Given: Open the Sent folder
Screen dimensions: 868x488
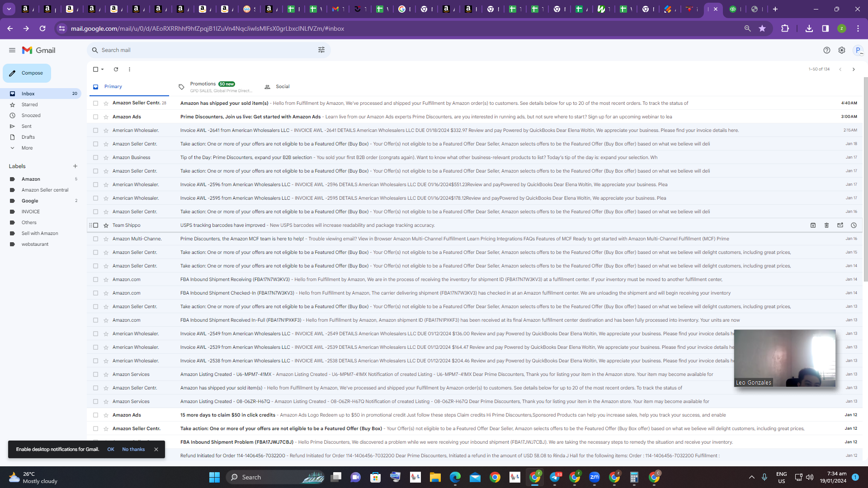Looking at the screenshot, I should [41, 126].
